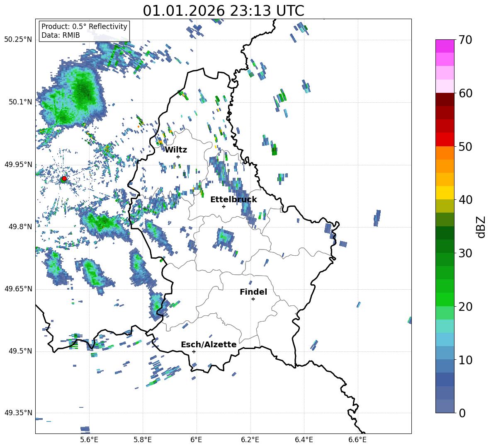The width and height of the screenshot is (491, 448).
Task: Click the 40 tick label on colorbar
Action: coord(465,200)
